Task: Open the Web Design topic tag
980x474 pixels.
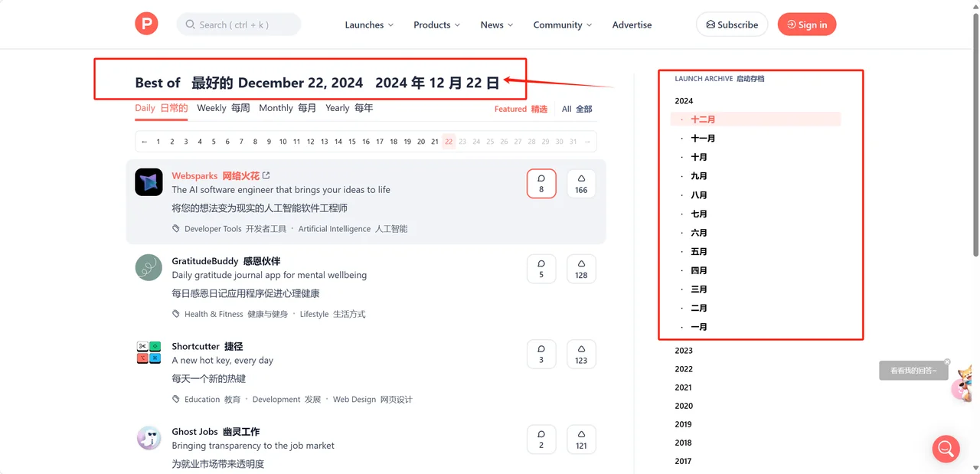Action: pyautogui.click(x=372, y=399)
